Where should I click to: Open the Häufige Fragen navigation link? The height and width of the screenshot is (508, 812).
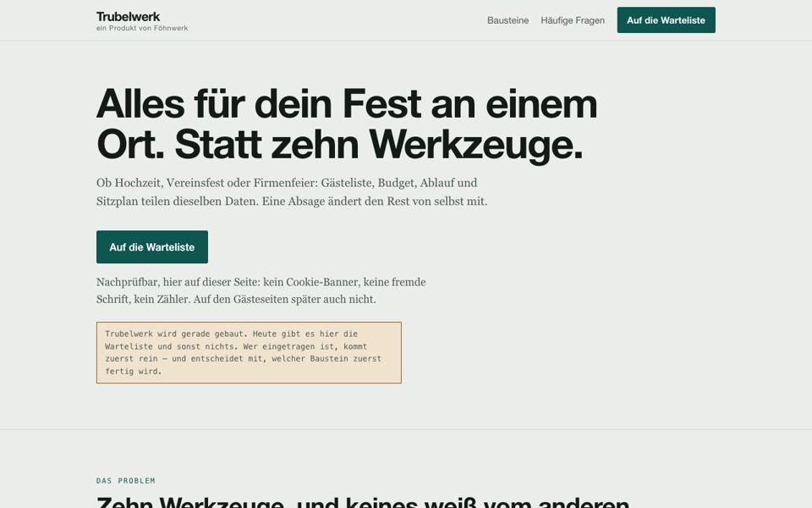(x=573, y=20)
